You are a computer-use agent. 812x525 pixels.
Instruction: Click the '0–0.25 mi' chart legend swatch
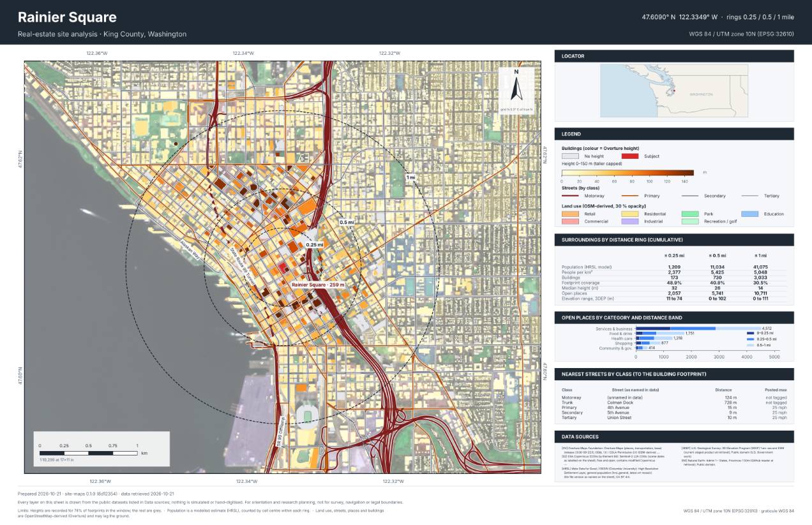pyautogui.click(x=751, y=333)
